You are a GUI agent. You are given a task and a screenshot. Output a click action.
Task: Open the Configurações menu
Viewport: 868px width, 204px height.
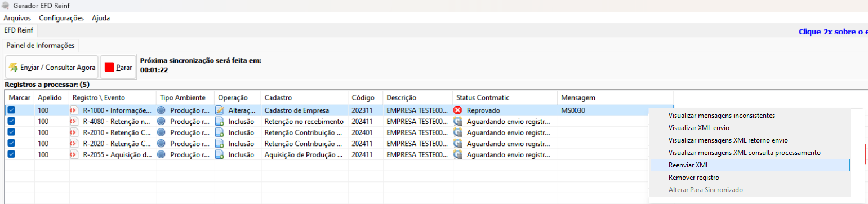[x=61, y=18]
